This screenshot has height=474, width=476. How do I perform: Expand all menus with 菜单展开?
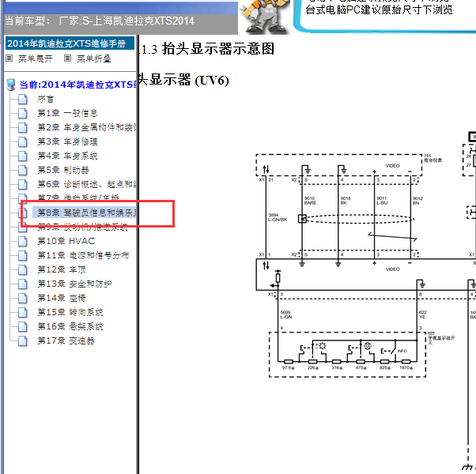tap(36, 58)
